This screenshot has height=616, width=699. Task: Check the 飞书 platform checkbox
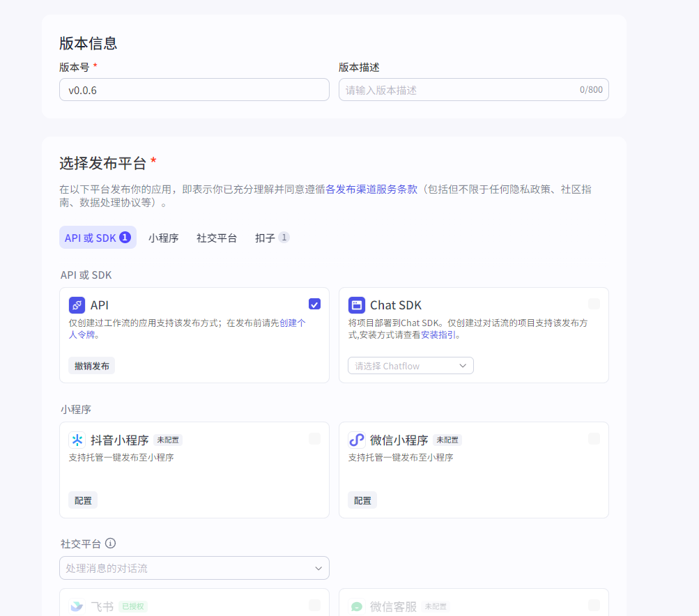[x=314, y=605]
